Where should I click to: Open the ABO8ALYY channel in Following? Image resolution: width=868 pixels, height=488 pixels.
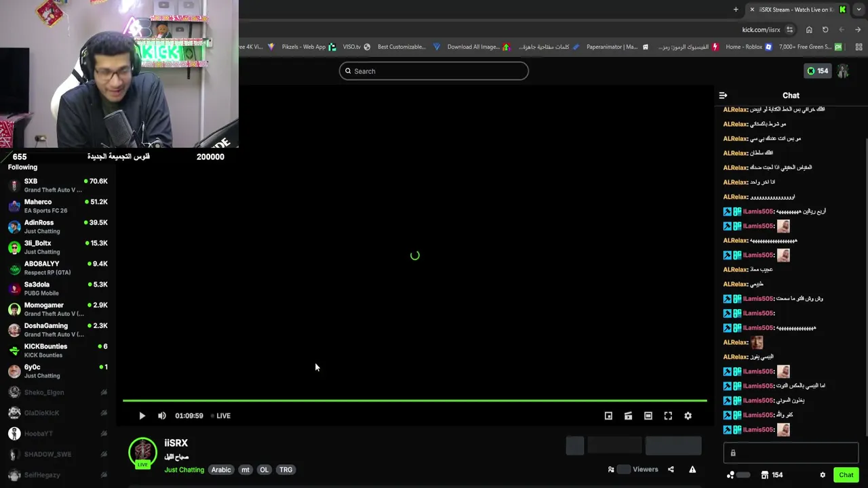[x=58, y=268]
